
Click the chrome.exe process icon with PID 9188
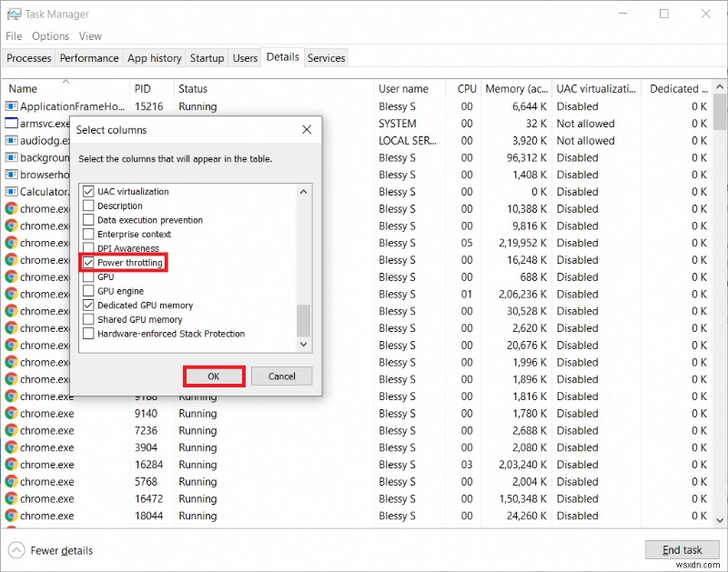tap(13, 396)
